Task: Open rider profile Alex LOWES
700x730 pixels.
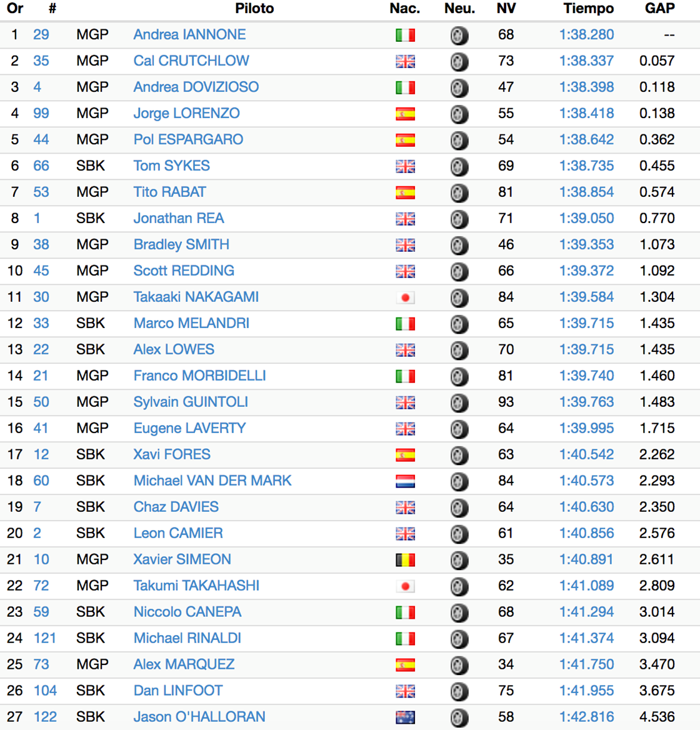Action: point(174,349)
